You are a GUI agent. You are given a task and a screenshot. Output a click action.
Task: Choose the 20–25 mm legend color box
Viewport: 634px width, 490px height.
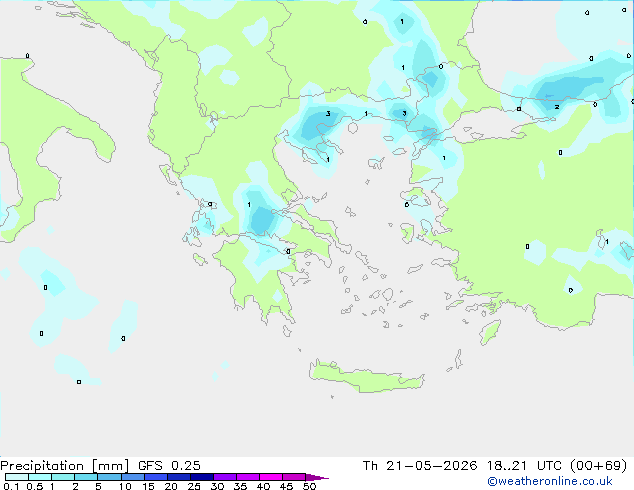[x=179, y=477]
